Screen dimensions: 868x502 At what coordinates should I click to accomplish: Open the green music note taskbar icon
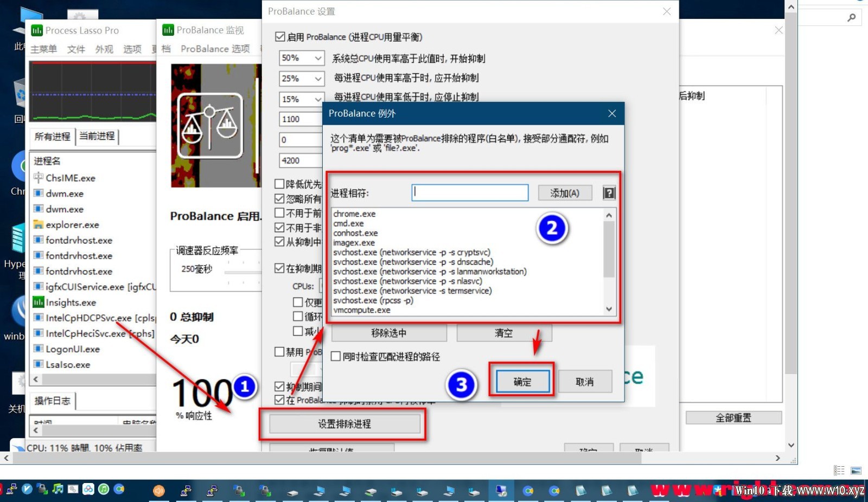[58, 488]
